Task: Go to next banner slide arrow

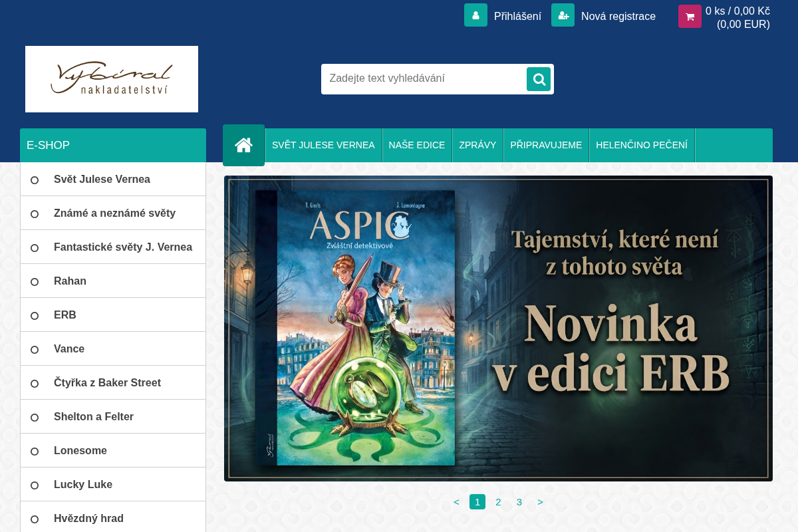Action: [540, 502]
